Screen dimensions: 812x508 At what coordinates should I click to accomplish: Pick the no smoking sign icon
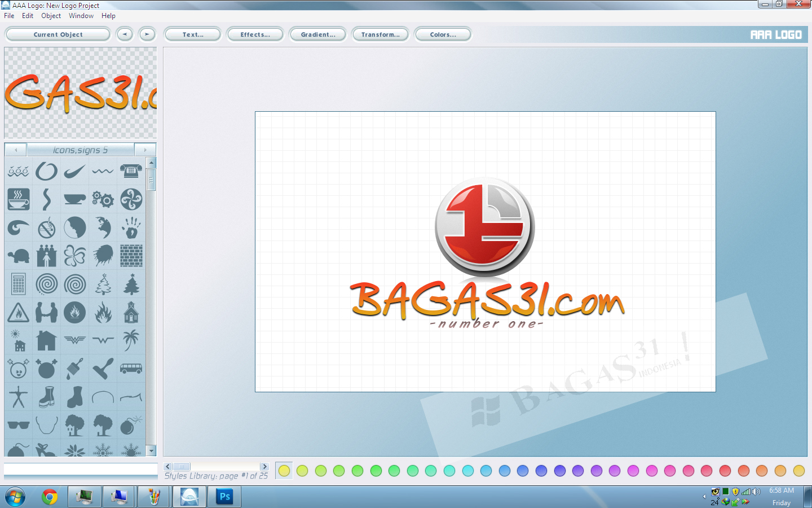[47, 227]
